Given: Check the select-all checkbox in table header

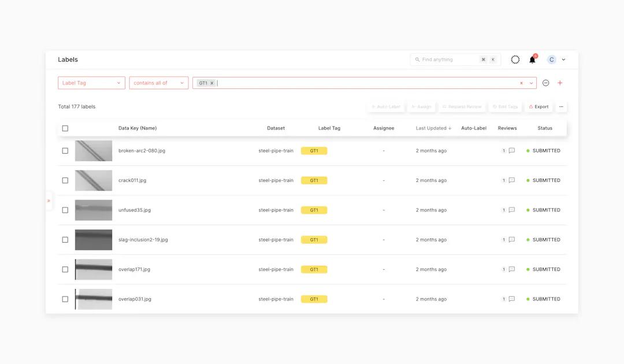Looking at the screenshot, I should [65, 128].
